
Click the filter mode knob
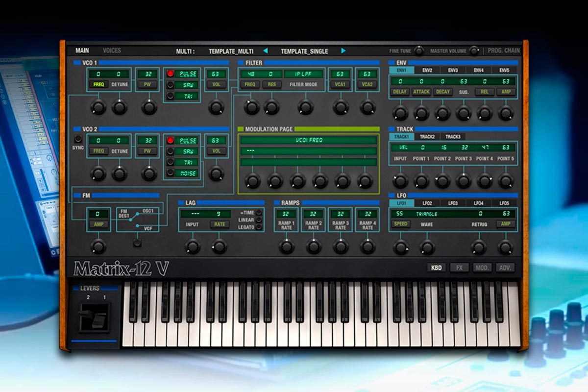[x=305, y=107]
